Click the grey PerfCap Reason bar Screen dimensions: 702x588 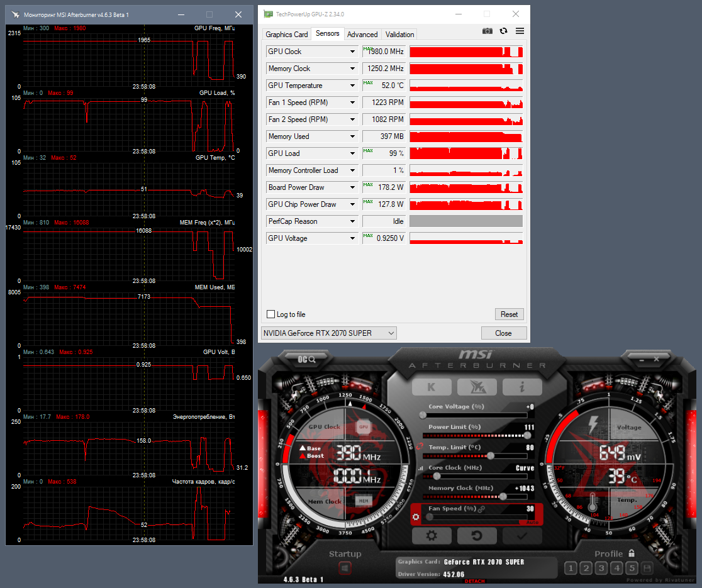466,221
